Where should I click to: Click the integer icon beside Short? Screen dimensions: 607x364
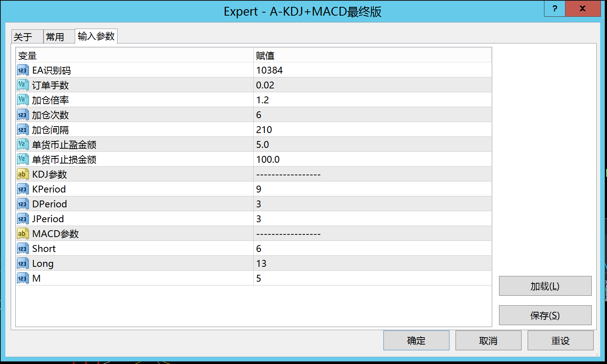tap(23, 249)
